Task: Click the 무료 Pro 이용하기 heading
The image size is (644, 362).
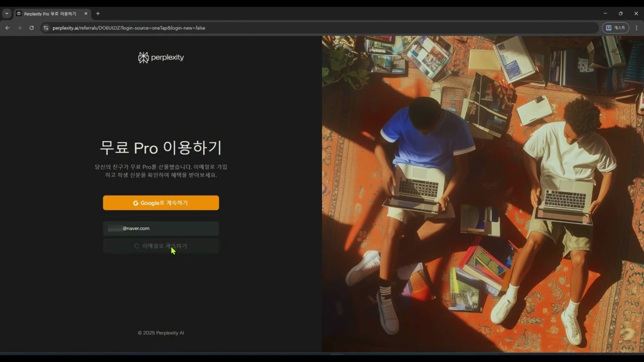Action: (161, 147)
